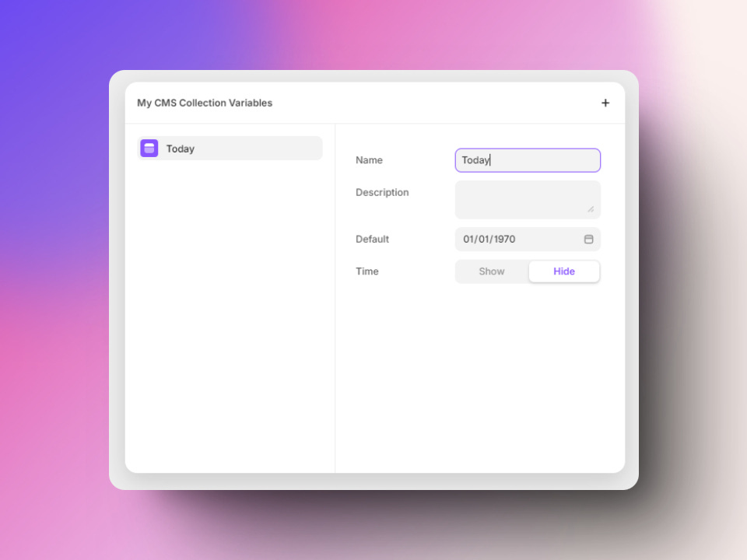Select the Today variable row
The width and height of the screenshot is (747, 560).
pyautogui.click(x=230, y=148)
